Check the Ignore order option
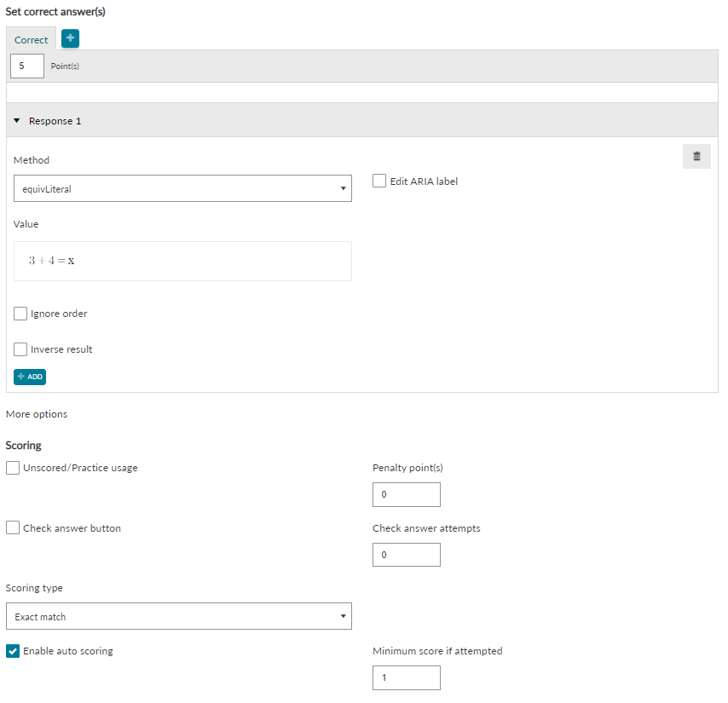Viewport: 728px width, 703px height. (20, 314)
